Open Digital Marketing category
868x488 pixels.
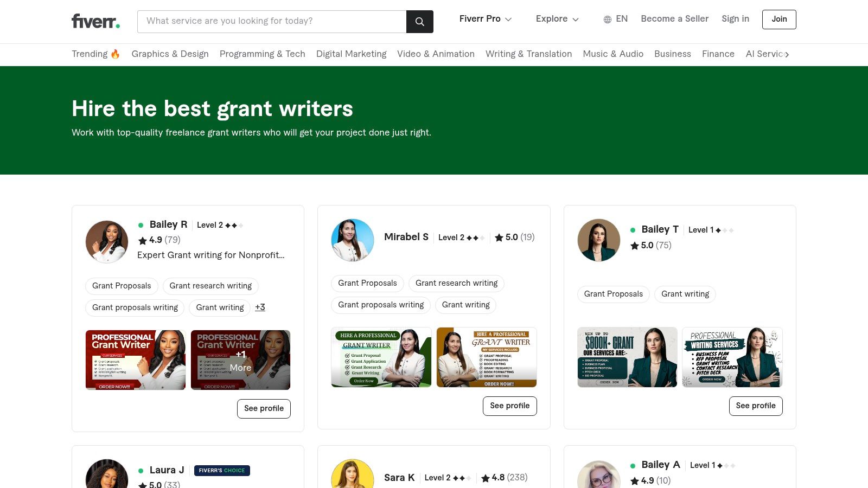click(x=351, y=54)
